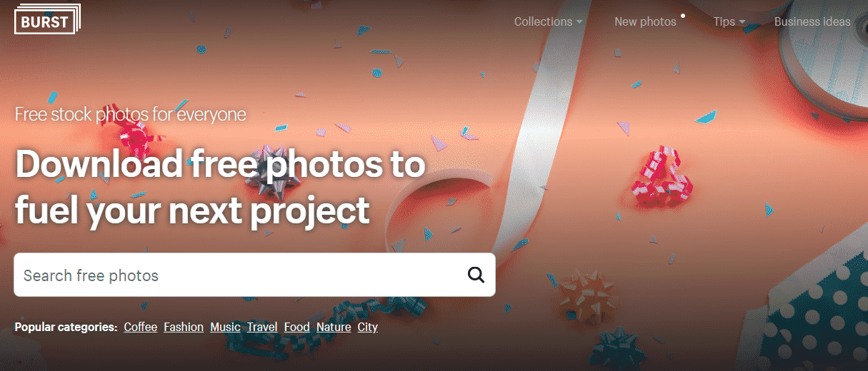868x371 pixels.
Task: Click the City category link
Action: click(368, 327)
